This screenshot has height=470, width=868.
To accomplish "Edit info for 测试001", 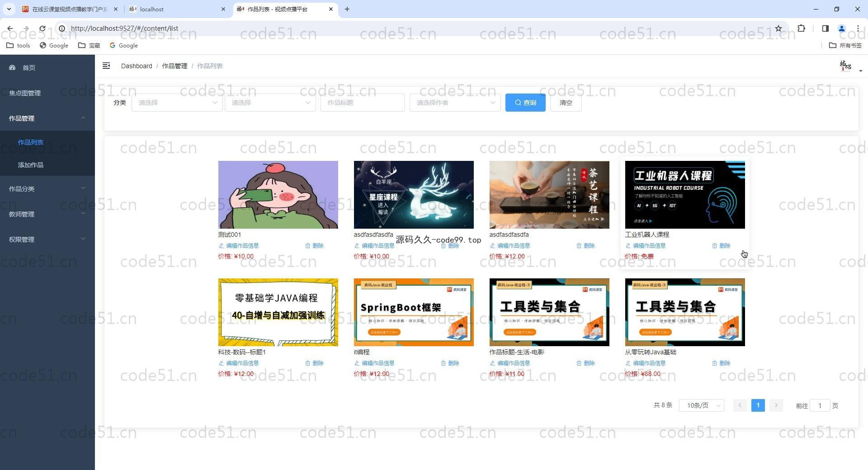I will (x=239, y=246).
